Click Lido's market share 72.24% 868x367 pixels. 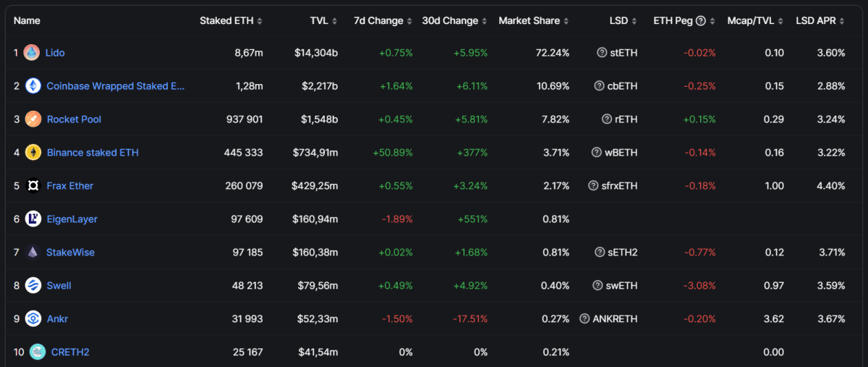click(x=552, y=53)
